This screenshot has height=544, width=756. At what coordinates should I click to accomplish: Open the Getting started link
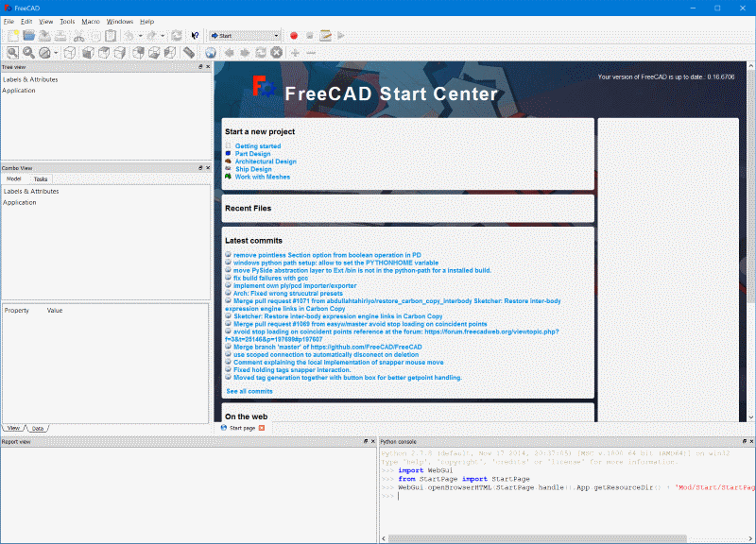[258, 146]
